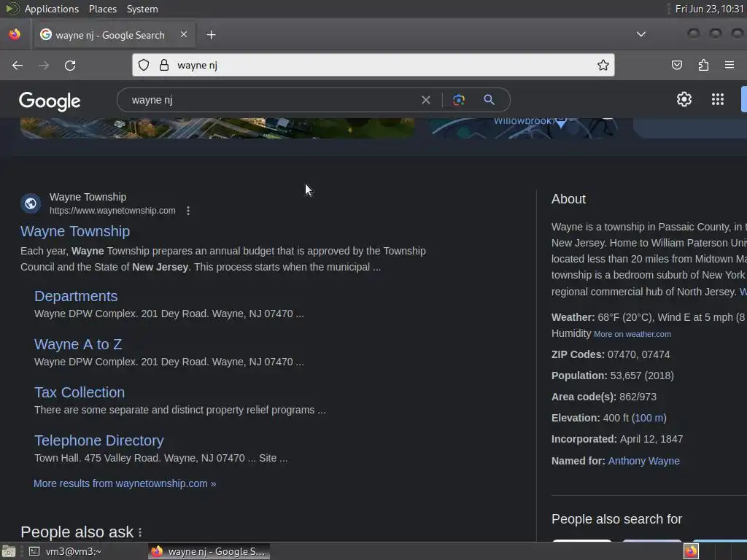Click wayne nj Google taskbar window button
The width and height of the screenshot is (747, 560).
click(x=209, y=551)
